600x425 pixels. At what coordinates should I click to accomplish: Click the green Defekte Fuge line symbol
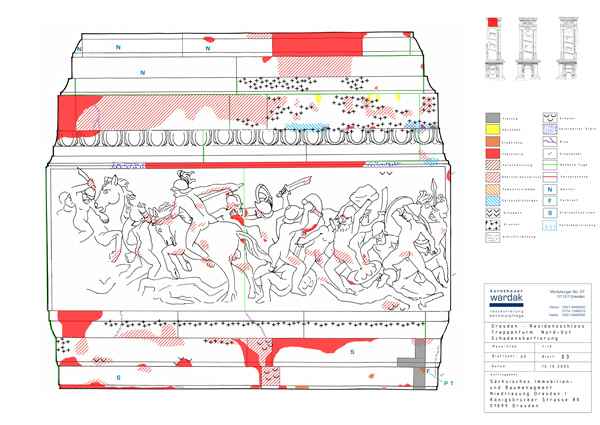[550, 165]
